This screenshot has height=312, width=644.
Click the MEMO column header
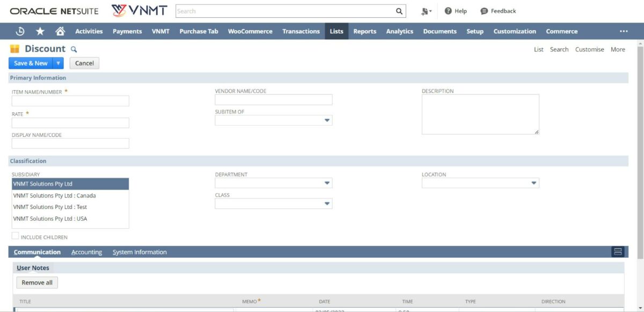coord(250,302)
